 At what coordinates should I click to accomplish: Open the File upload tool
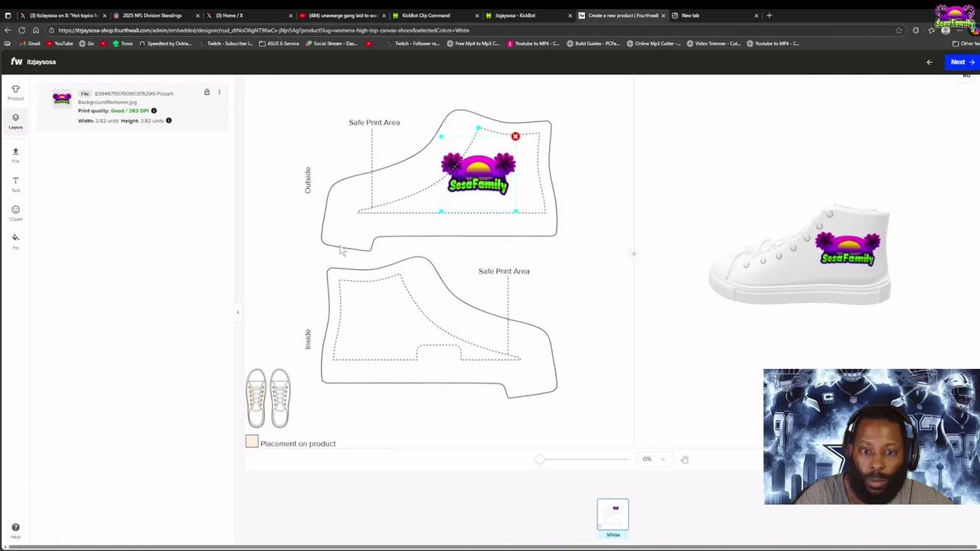coord(15,155)
